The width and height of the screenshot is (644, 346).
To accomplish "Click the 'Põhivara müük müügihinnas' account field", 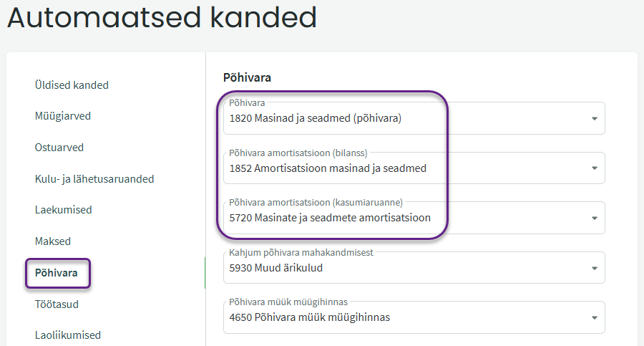I will point(401,317).
